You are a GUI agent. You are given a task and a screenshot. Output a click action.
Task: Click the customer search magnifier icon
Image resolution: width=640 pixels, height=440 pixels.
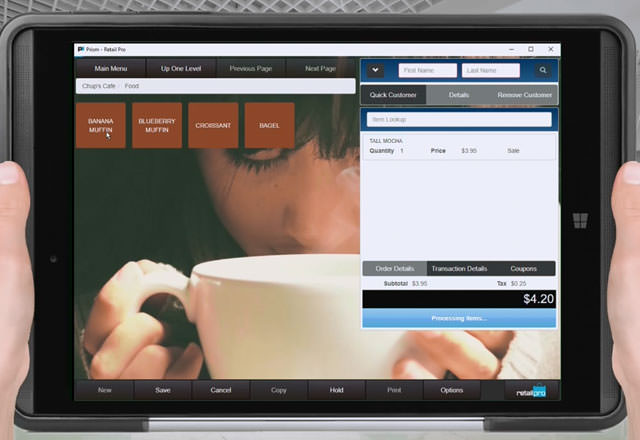tap(543, 70)
